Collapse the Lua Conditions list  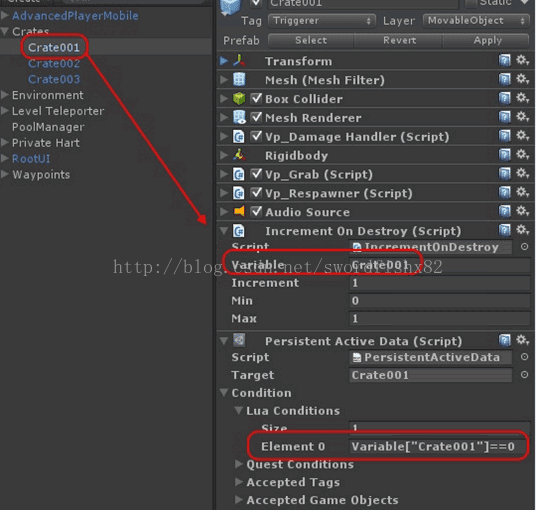tap(239, 410)
